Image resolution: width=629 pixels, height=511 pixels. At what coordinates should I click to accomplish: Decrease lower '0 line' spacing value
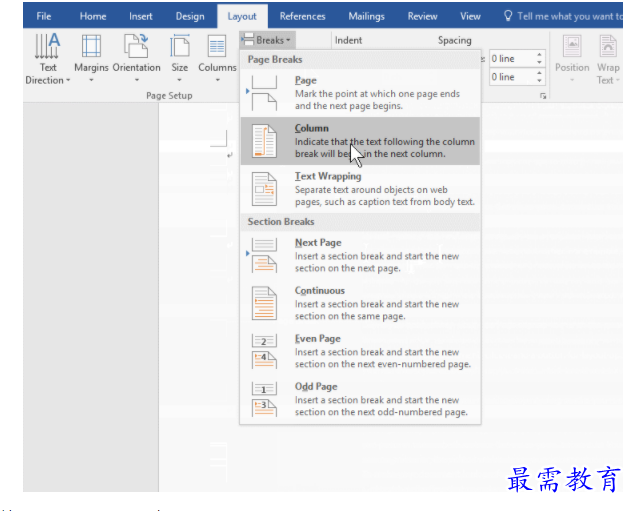pos(540,81)
